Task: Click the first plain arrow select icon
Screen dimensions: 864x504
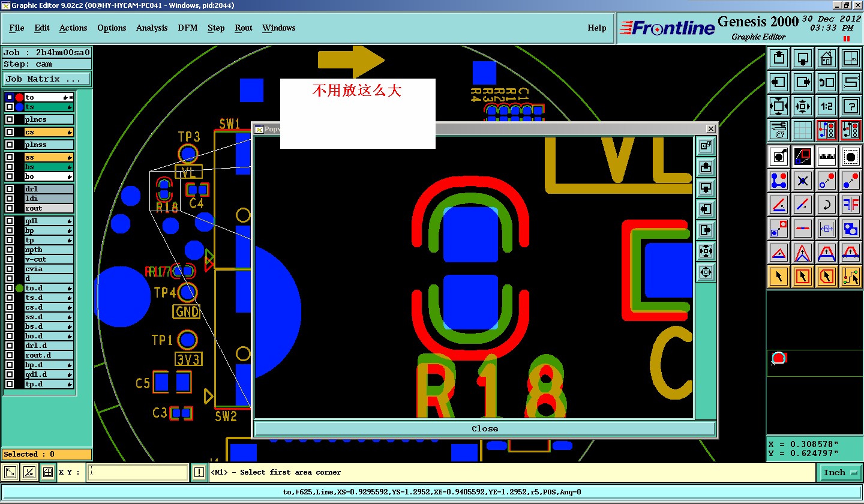Action: pos(779,277)
